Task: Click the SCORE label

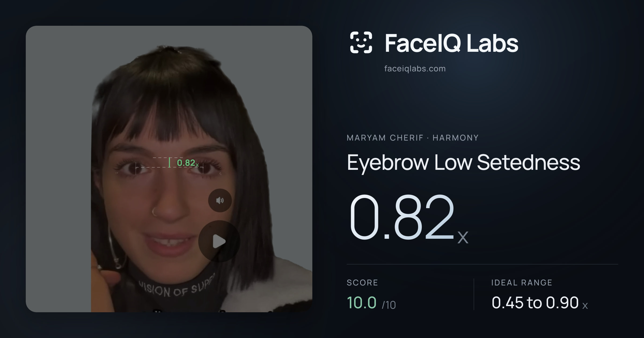Action: (x=362, y=282)
